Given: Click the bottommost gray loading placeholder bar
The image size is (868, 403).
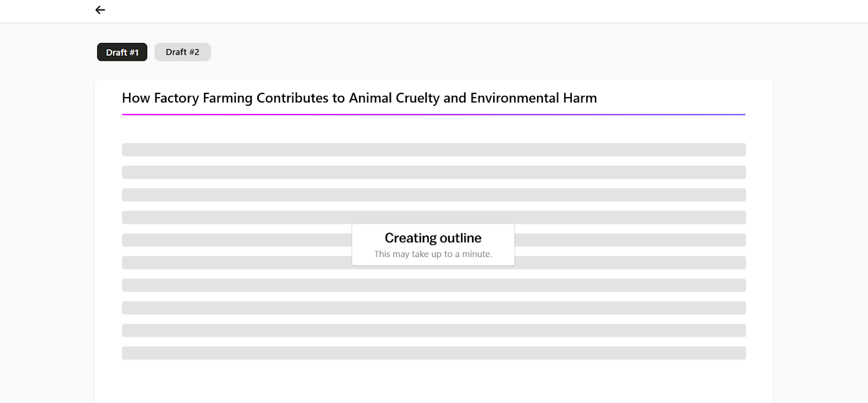Looking at the screenshot, I should 433,353.
